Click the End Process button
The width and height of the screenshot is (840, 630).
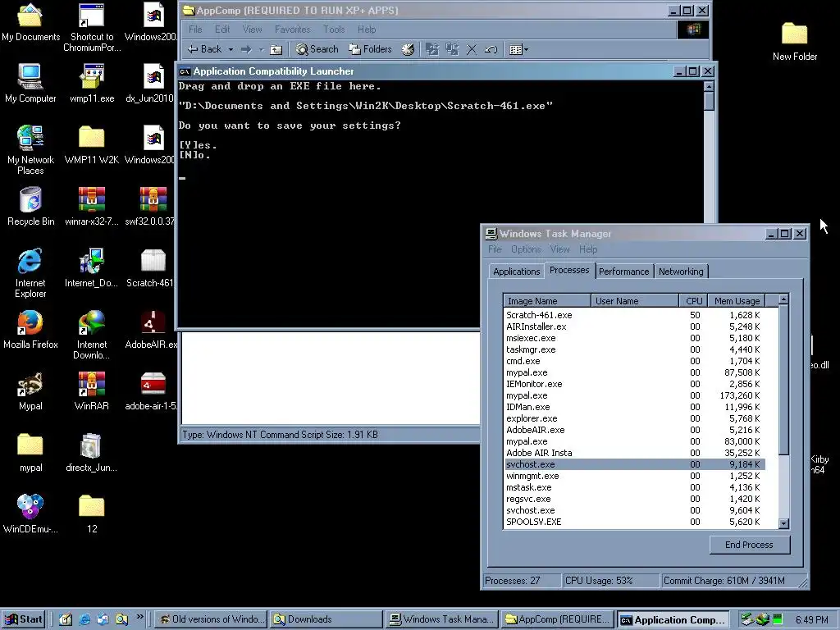tap(749, 545)
